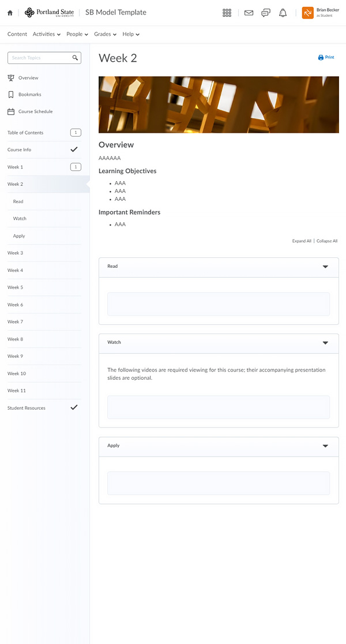
Task: Collapse the Watch section arrow
Action: tap(325, 343)
